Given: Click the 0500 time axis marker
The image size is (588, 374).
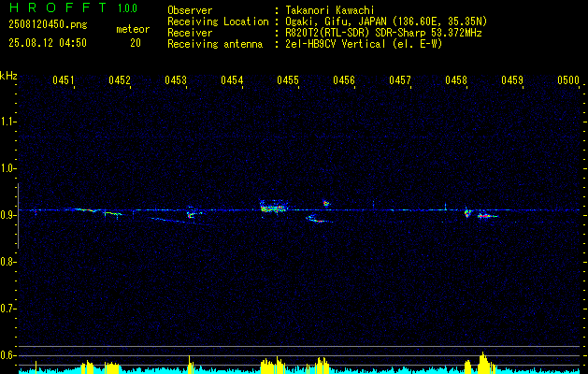Looking at the screenshot, I should (x=568, y=79).
